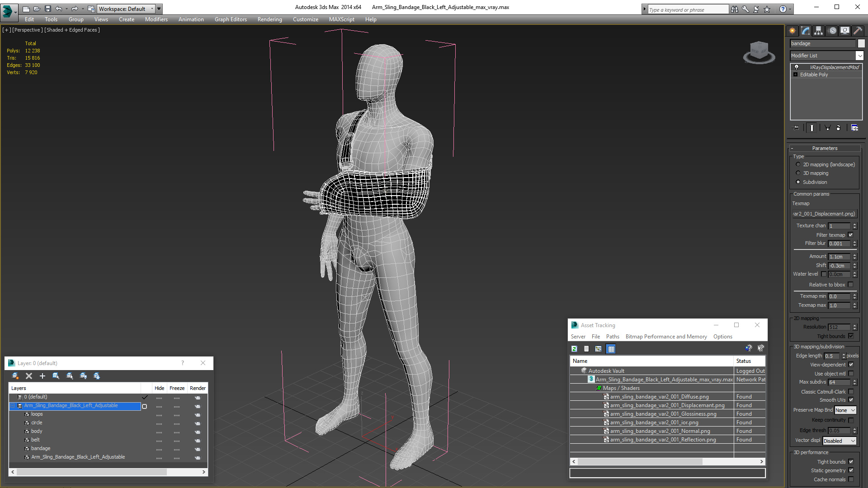868x488 pixels.
Task: Expand the Editable Poly plus sign
Action: 796,75
